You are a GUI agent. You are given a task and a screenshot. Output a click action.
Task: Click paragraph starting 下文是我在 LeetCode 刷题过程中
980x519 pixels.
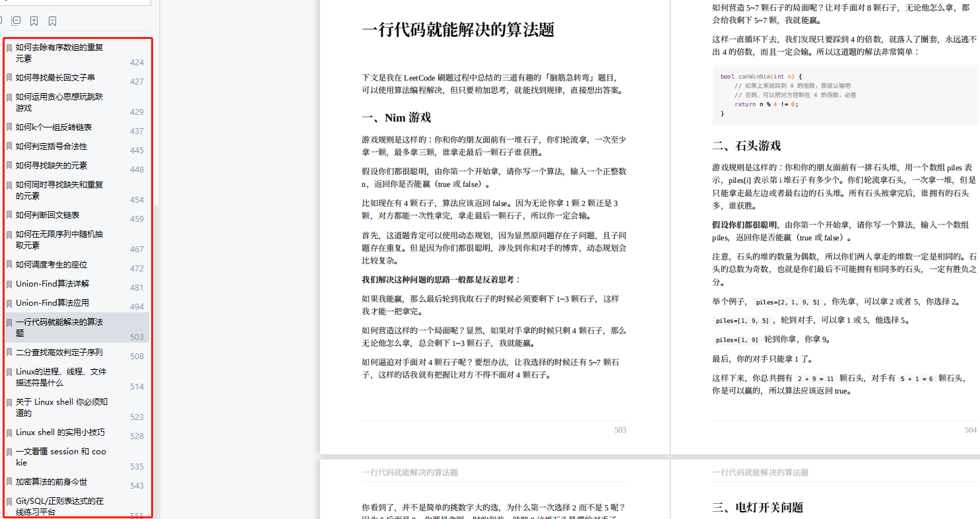[494, 84]
